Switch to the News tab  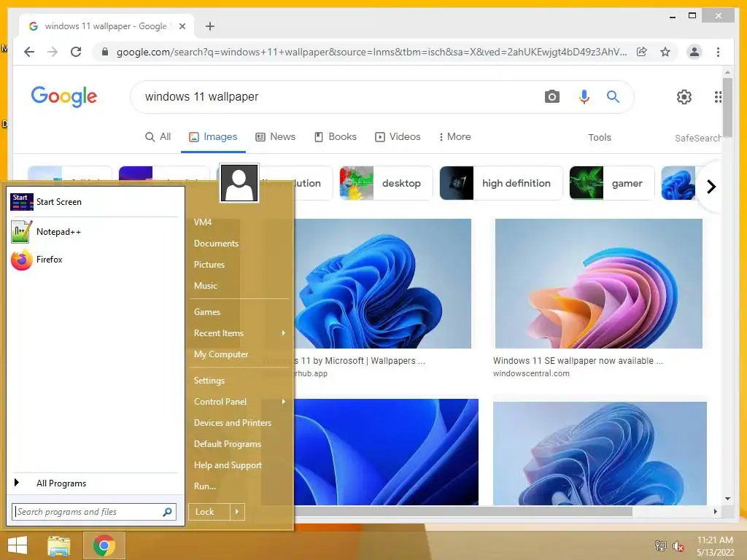[275, 136]
